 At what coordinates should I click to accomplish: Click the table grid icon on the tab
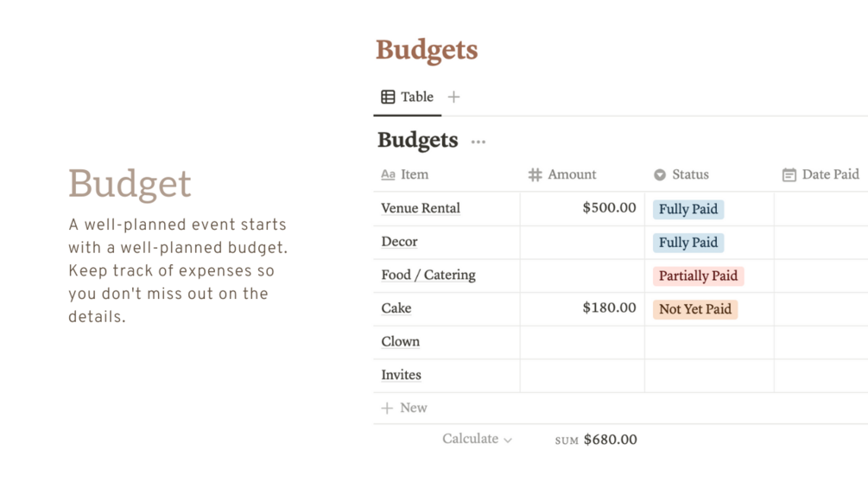tap(388, 97)
